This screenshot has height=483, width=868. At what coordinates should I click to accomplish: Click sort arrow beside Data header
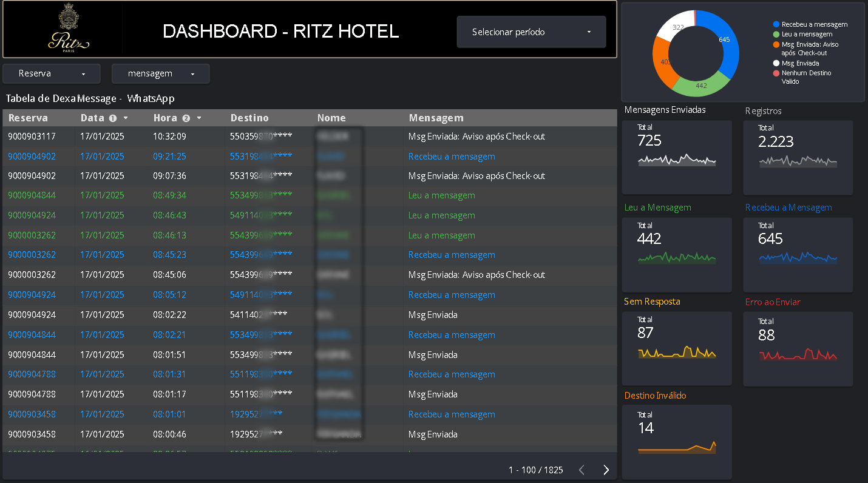(x=126, y=118)
